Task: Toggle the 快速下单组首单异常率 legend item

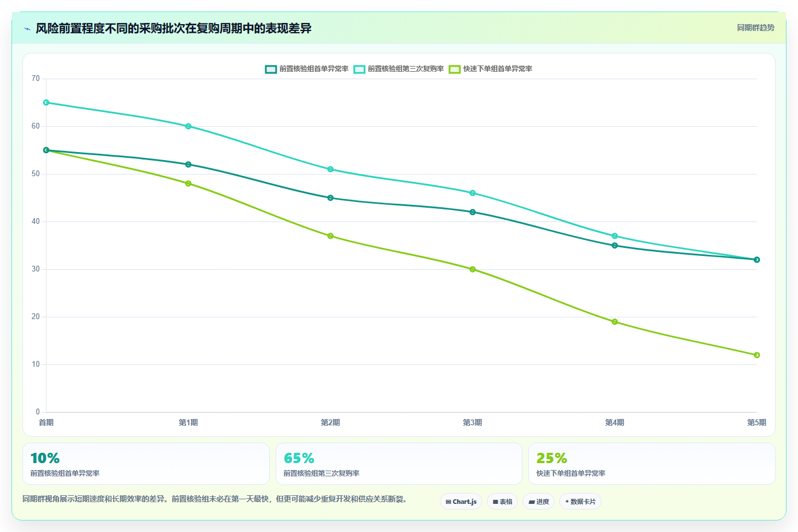Action: click(491, 69)
